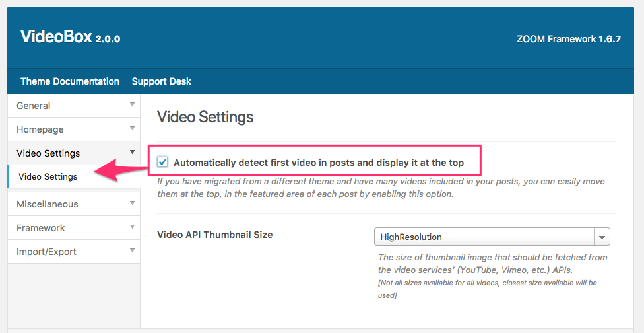Click the VideoBox 2.0.0 title
The image size is (644, 333).
pyautogui.click(x=70, y=37)
